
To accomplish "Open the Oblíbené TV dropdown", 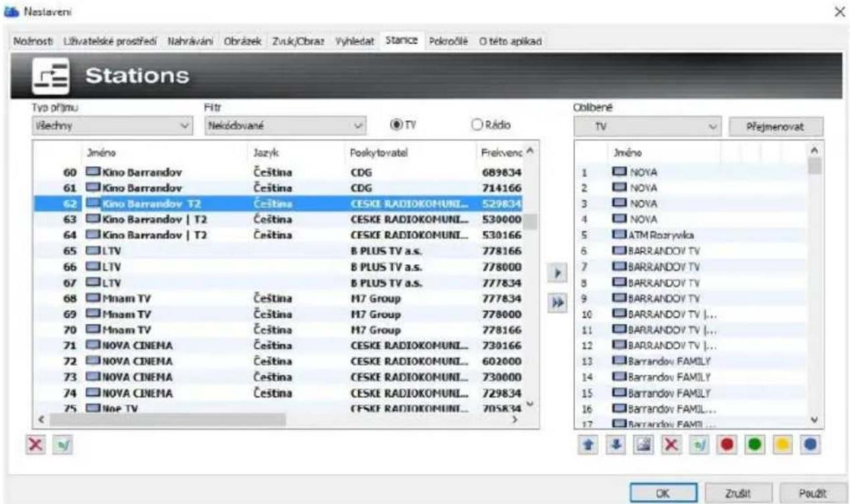I will click(x=647, y=126).
